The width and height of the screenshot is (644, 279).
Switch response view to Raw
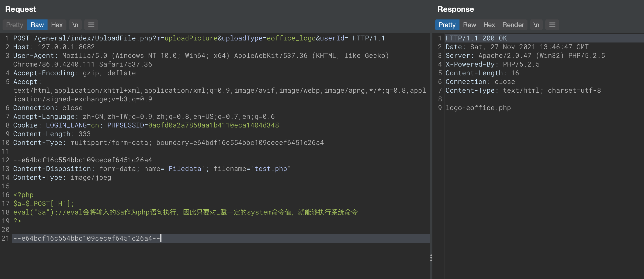pos(469,25)
